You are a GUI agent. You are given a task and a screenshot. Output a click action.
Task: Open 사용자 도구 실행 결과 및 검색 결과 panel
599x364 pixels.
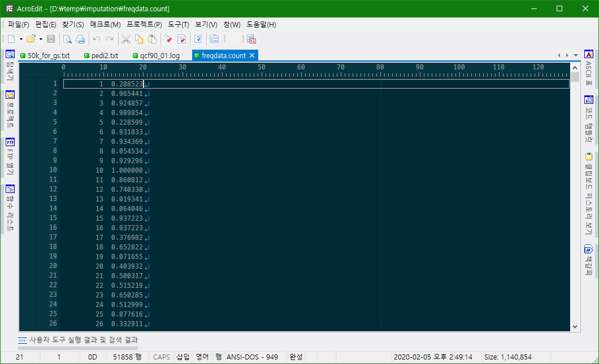[x=78, y=340]
